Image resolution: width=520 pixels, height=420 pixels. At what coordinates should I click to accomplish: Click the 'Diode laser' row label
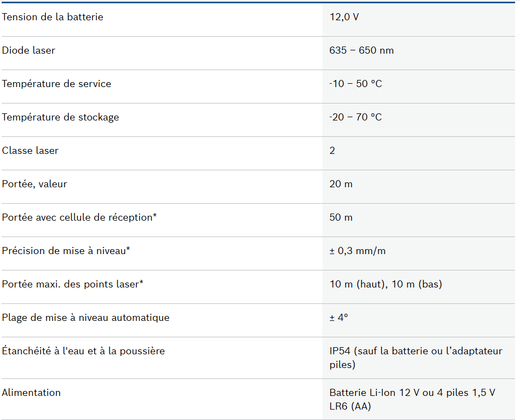(x=28, y=50)
